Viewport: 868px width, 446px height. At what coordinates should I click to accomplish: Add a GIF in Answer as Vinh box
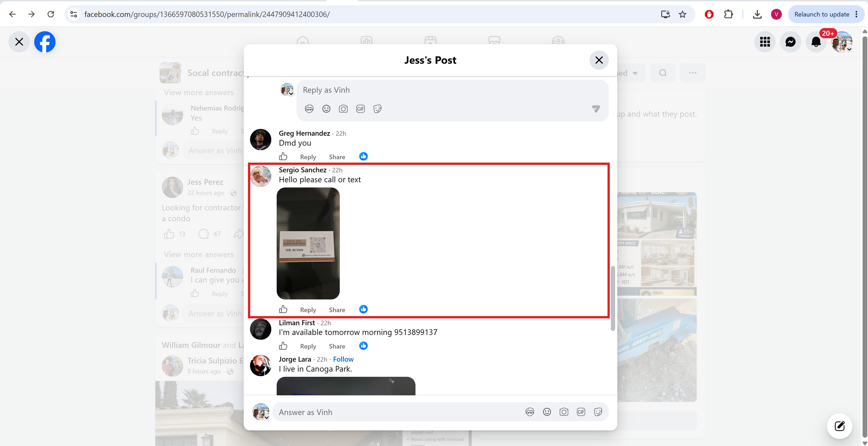point(581,412)
